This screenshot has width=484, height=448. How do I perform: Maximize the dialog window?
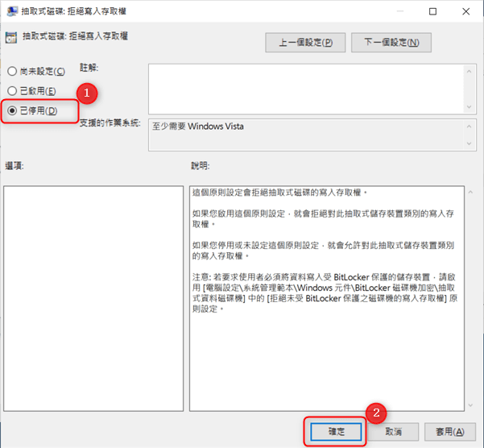432,11
